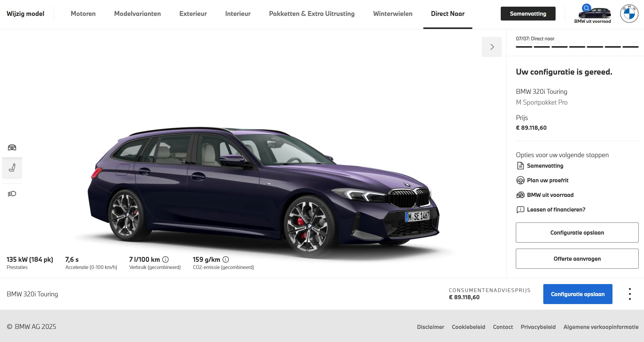The image size is (644, 342).
Task: Switch to interior seat view icon
Action: coord(12,168)
